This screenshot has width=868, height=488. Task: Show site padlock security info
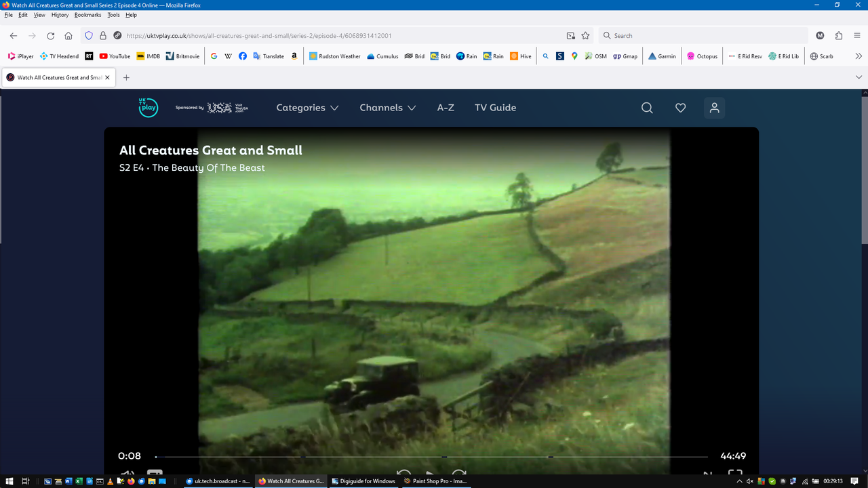tap(103, 36)
